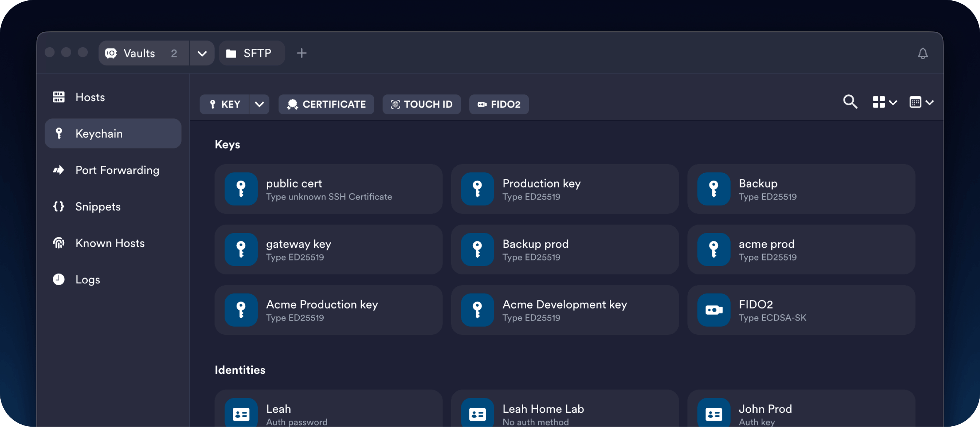Open the grid view layout dropdown
The image size is (980, 427).
pyautogui.click(x=884, y=102)
